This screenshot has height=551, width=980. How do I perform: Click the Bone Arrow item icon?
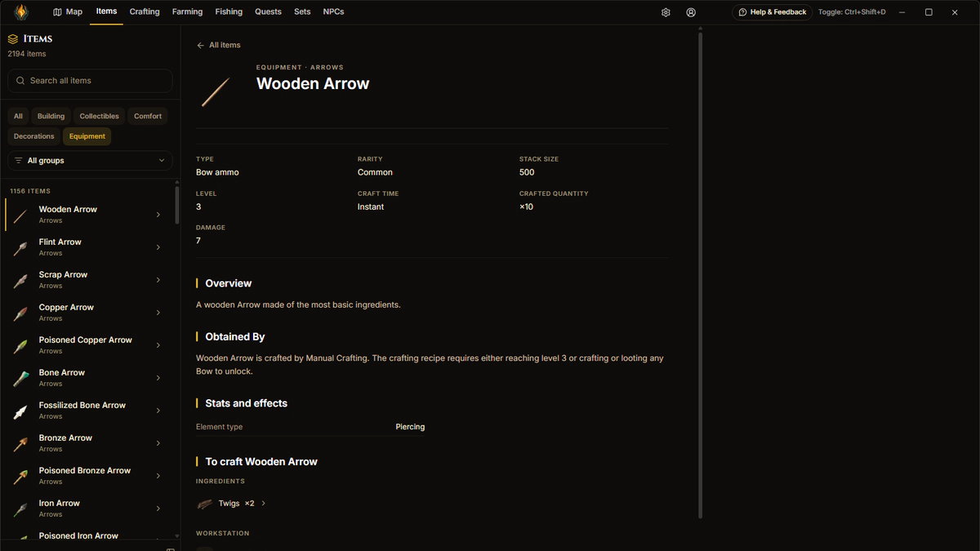21,378
